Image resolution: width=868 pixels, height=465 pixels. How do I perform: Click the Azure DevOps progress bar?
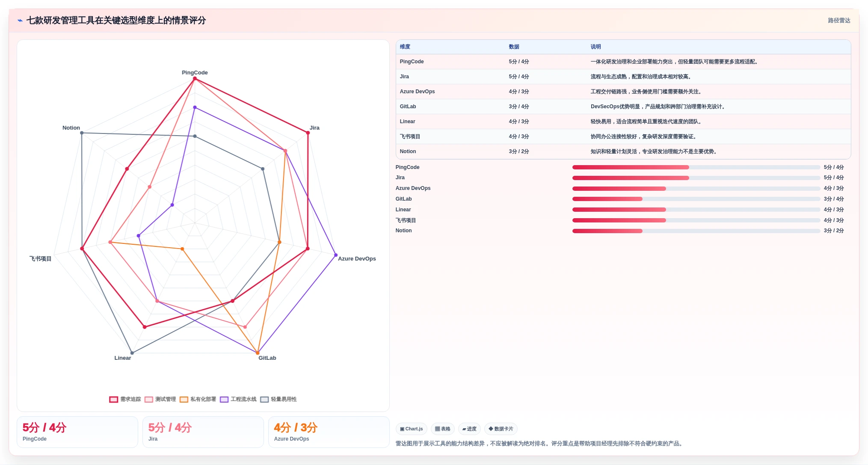click(696, 189)
